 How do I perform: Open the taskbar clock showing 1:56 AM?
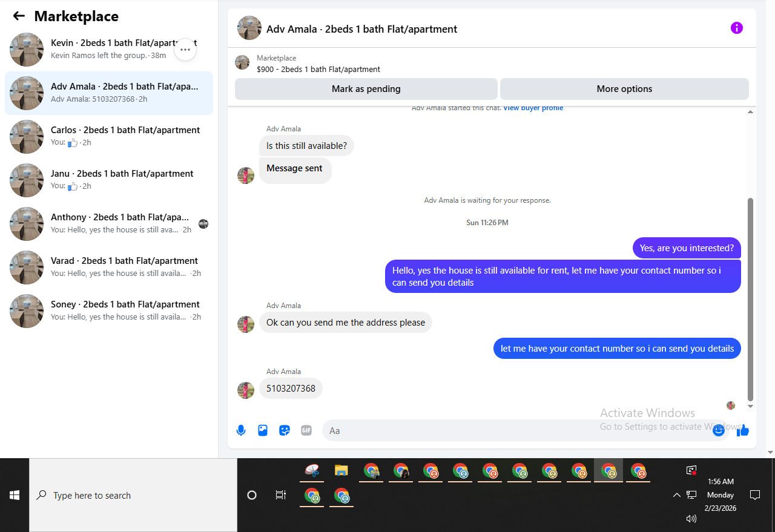pyautogui.click(x=721, y=495)
